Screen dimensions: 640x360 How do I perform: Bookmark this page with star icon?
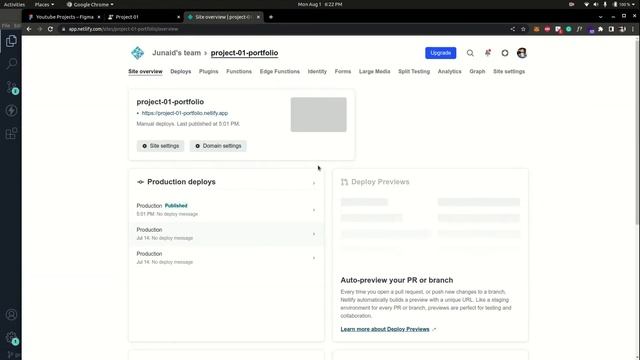coord(523,29)
